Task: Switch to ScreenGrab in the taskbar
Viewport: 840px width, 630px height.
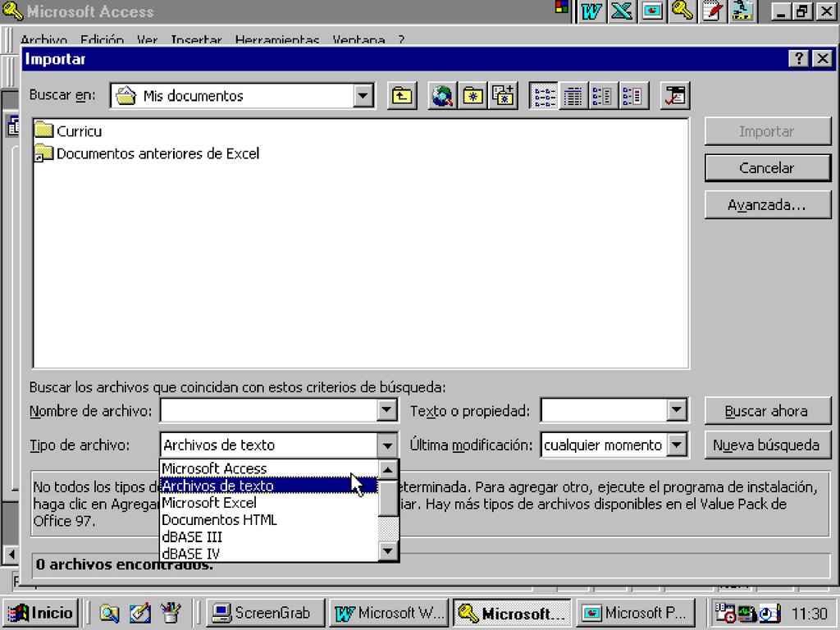Action: point(265,614)
